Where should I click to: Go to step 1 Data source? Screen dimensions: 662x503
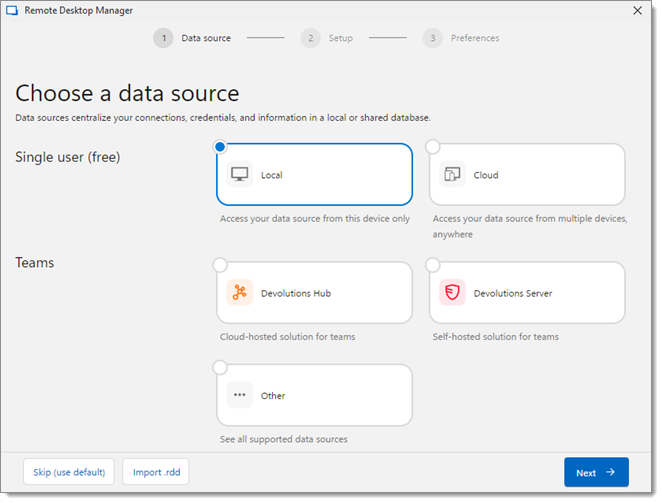[x=192, y=38]
